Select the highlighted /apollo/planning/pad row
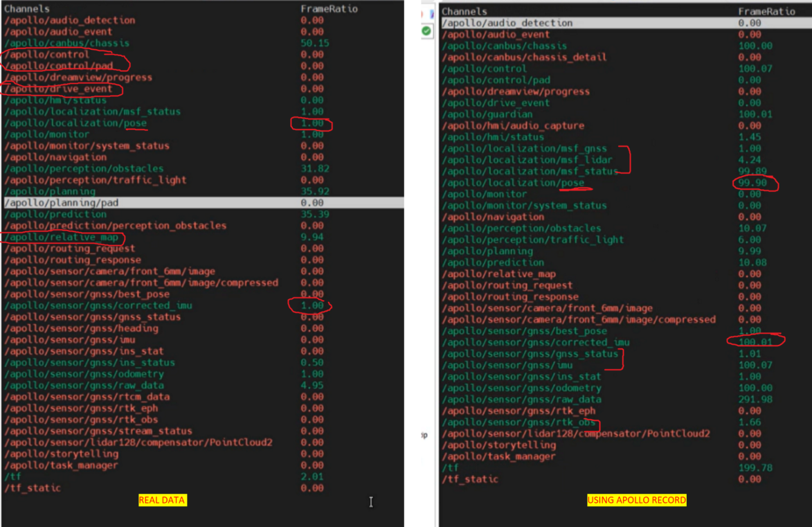Image resolution: width=812 pixels, height=527 pixels. (x=203, y=203)
